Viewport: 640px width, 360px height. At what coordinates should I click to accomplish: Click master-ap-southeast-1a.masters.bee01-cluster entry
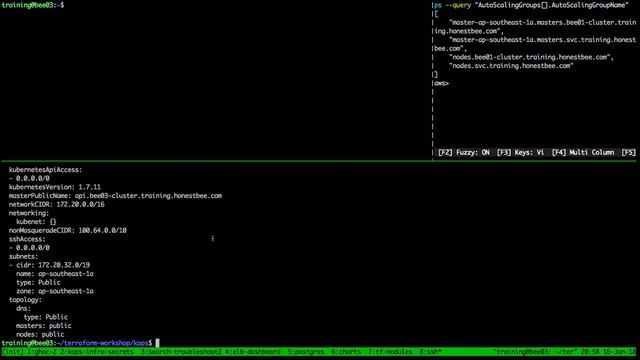click(535, 27)
